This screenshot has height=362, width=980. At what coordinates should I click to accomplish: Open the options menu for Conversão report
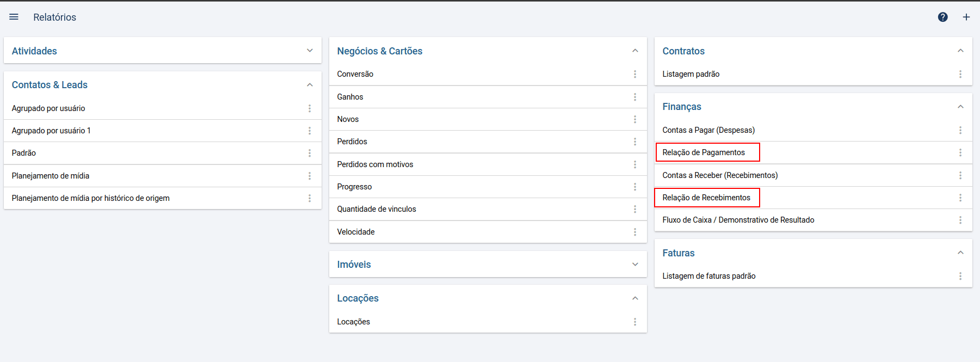(635, 74)
